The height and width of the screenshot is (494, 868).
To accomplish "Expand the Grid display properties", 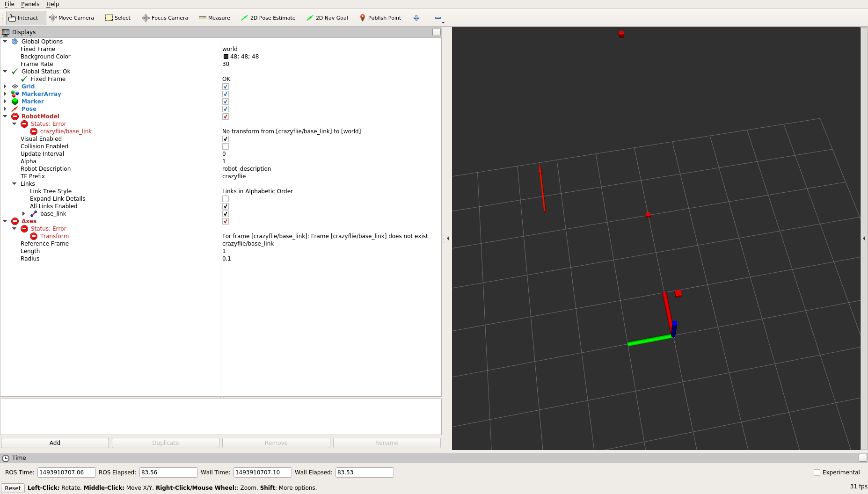I will [x=5, y=87].
